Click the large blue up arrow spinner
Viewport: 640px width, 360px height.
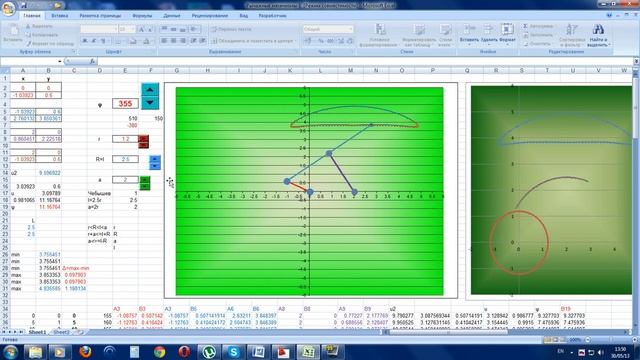[x=150, y=89]
